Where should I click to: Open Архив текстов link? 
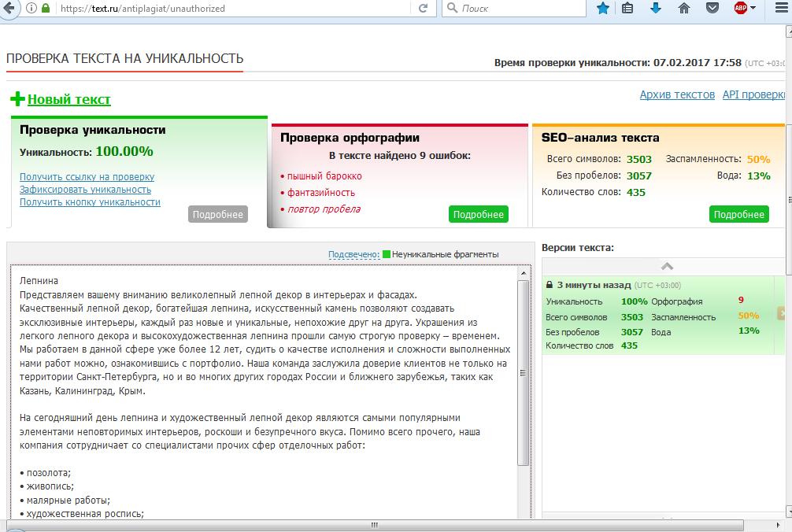(677, 94)
